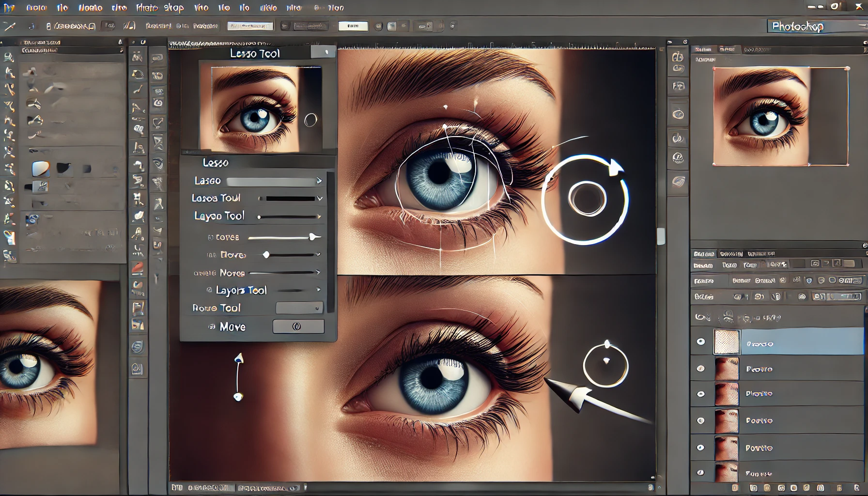Image resolution: width=868 pixels, height=496 pixels.
Task: Click the top icon in the second toolbar column
Action: 138,58
